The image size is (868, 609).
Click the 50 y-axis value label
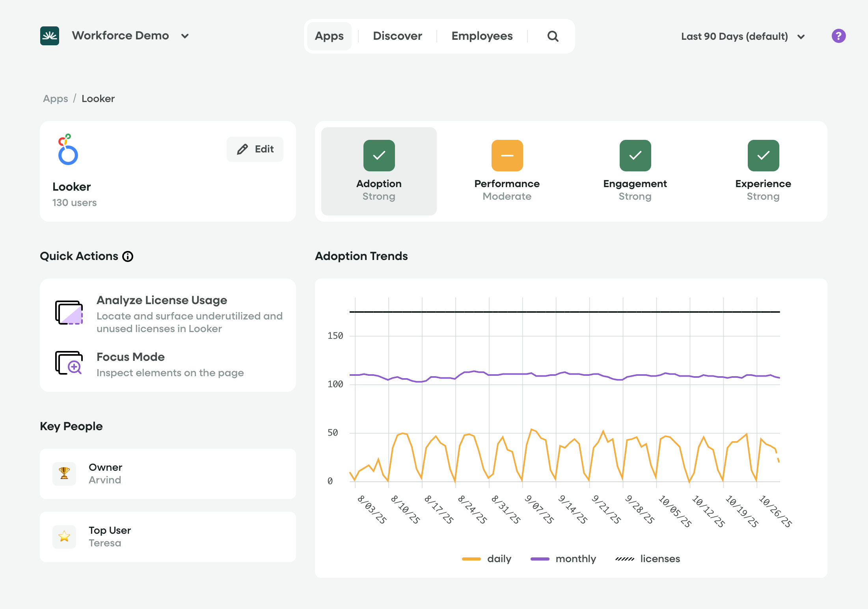[x=333, y=433]
